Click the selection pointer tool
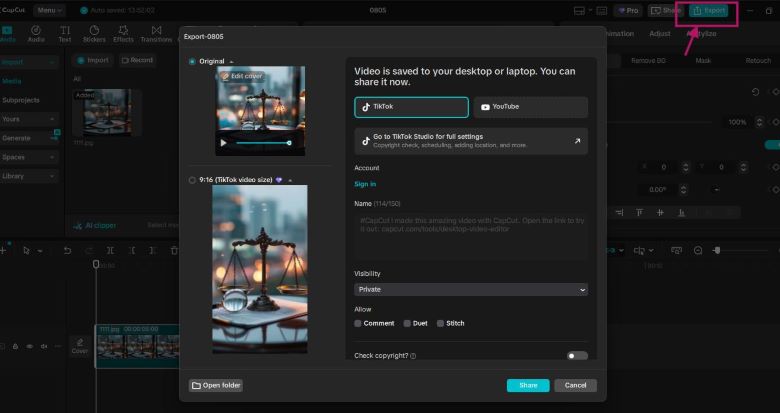Image resolution: width=780 pixels, height=413 pixels. coord(26,251)
